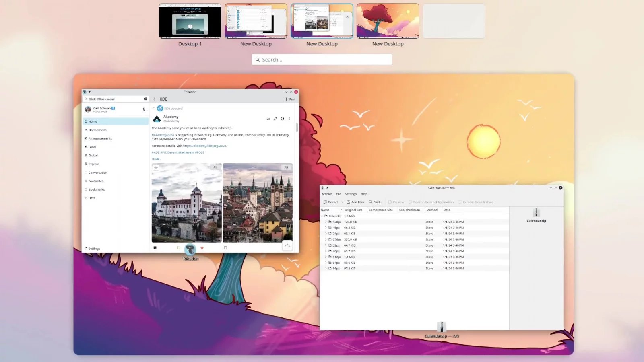Click the Find toolbar button in Ark
This screenshot has width=644, height=362.
(x=376, y=202)
